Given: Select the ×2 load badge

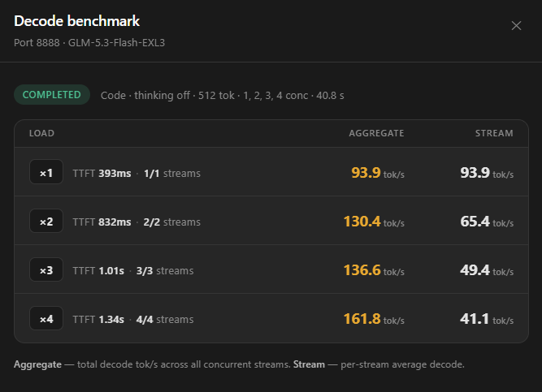Looking at the screenshot, I should pos(46,221).
